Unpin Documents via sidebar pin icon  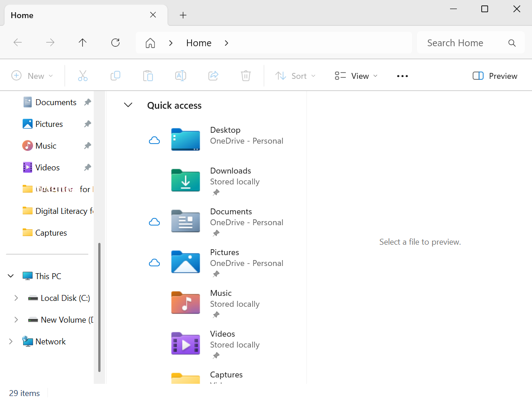pos(87,102)
